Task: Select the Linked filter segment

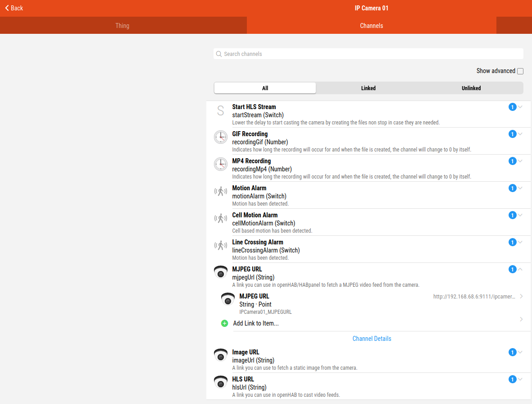Action: point(368,88)
